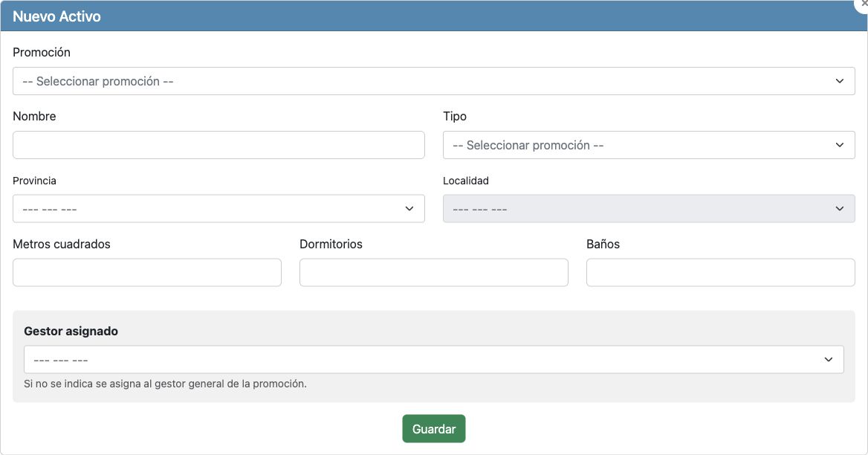Open the Gestor asignado dropdown
This screenshot has height=455, width=868.
(433, 359)
